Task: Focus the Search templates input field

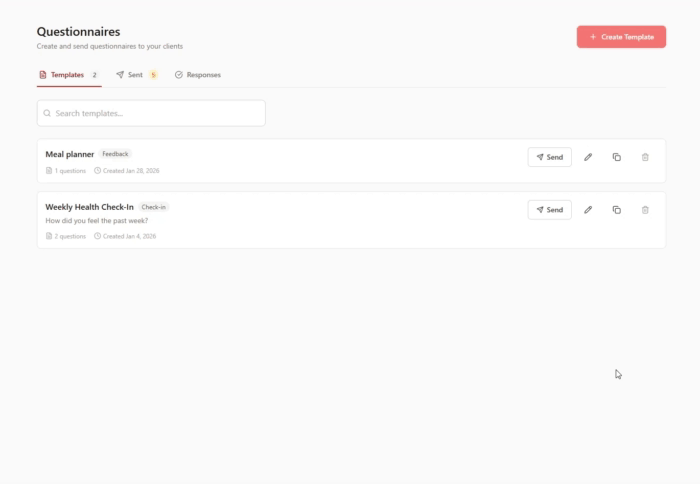Action: (x=155, y=113)
